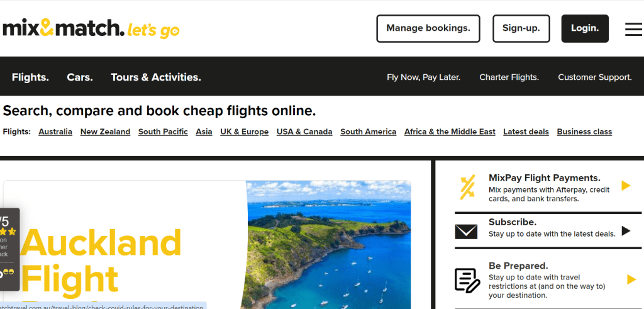This screenshot has height=309, width=644.
Task: Click the Subscribe envelope icon
Action: 466,232
